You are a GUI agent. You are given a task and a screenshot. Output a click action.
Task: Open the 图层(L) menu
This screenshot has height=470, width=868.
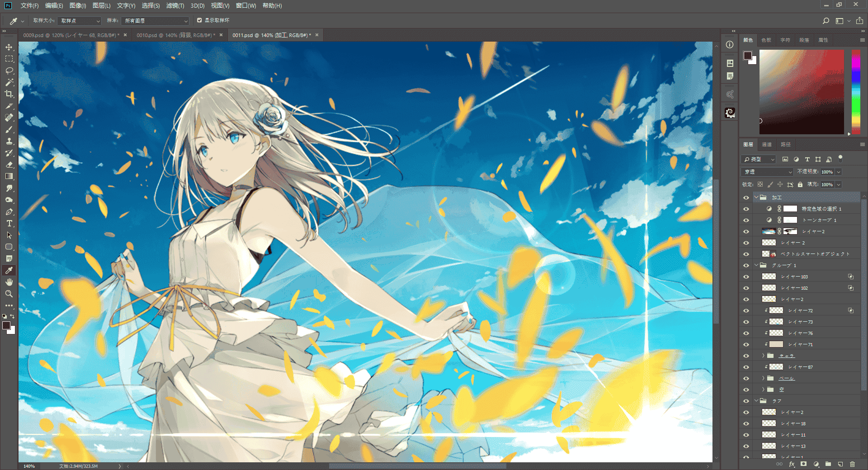tap(101, 5)
